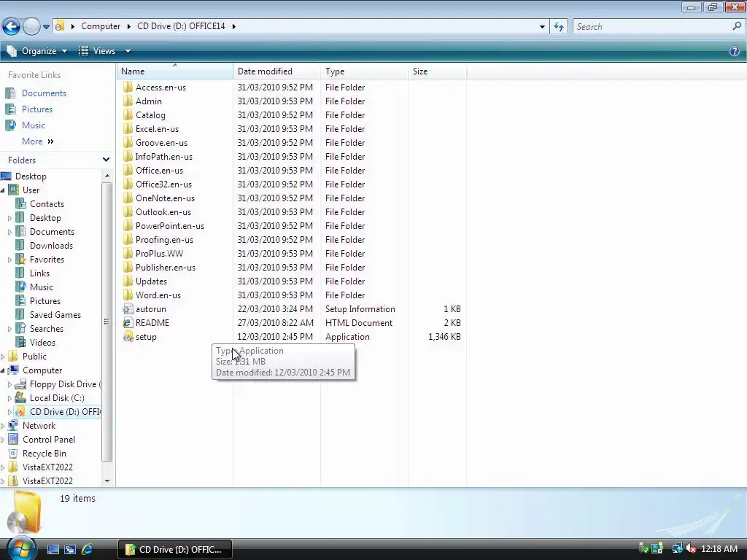Screen dimensions: 747x560
Task: Select the README HTML document icon
Action: [128, 323]
